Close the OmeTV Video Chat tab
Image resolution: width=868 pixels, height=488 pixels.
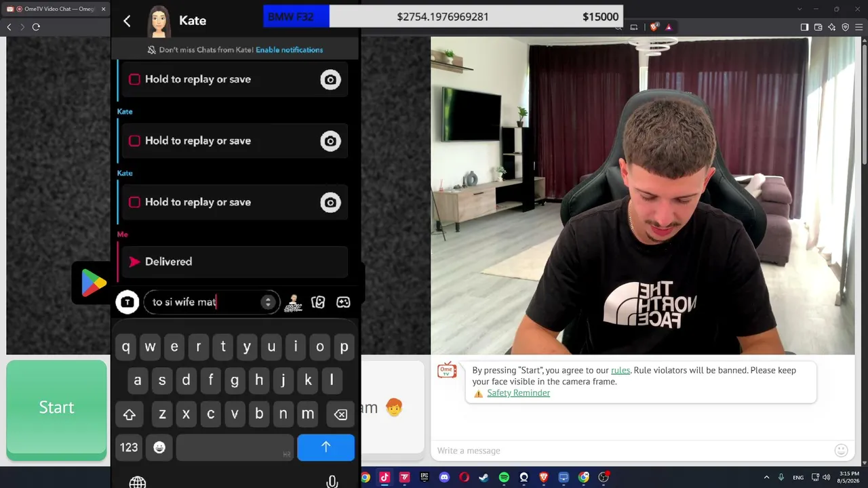tap(103, 9)
